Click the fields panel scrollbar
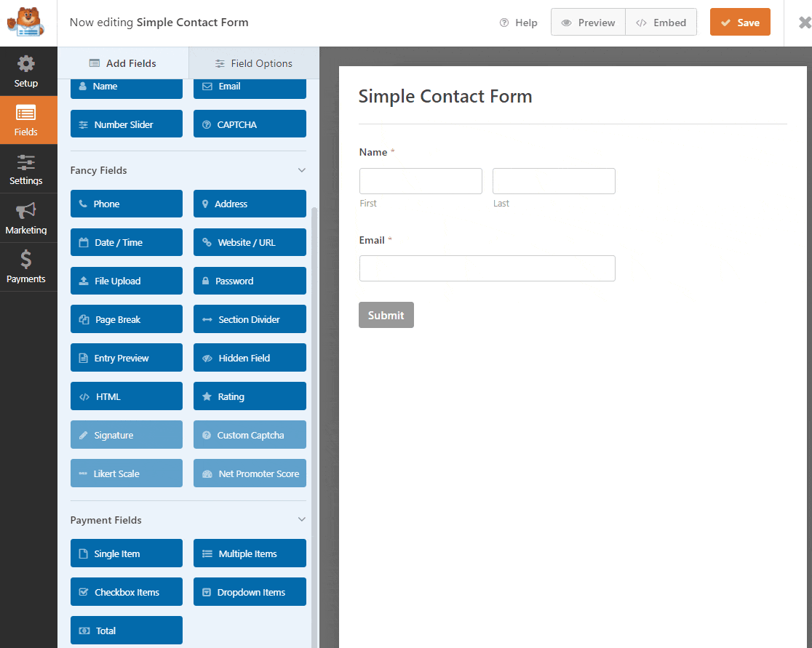The height and width of the screenshot is (648, 812). [314, 427]
